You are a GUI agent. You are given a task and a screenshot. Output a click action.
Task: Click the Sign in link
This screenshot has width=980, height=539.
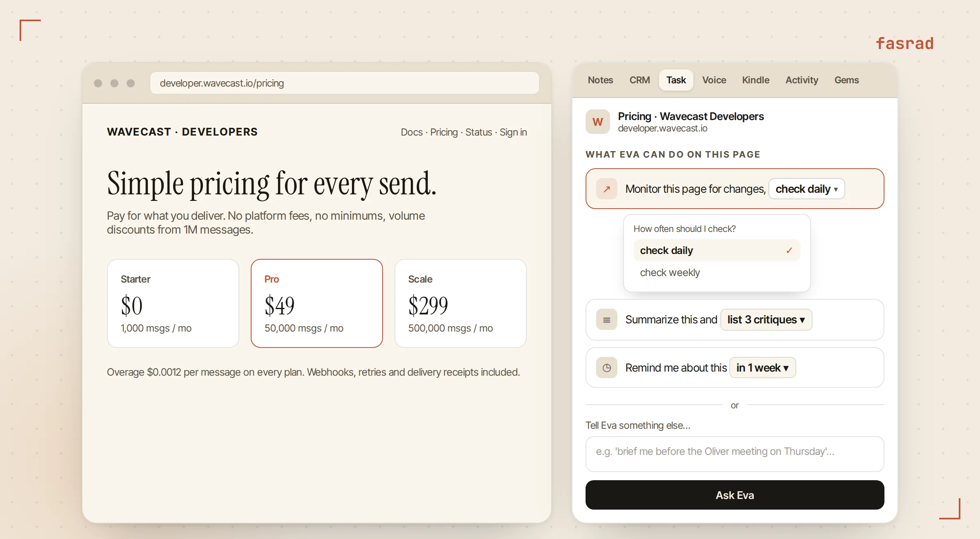(513, 132)
